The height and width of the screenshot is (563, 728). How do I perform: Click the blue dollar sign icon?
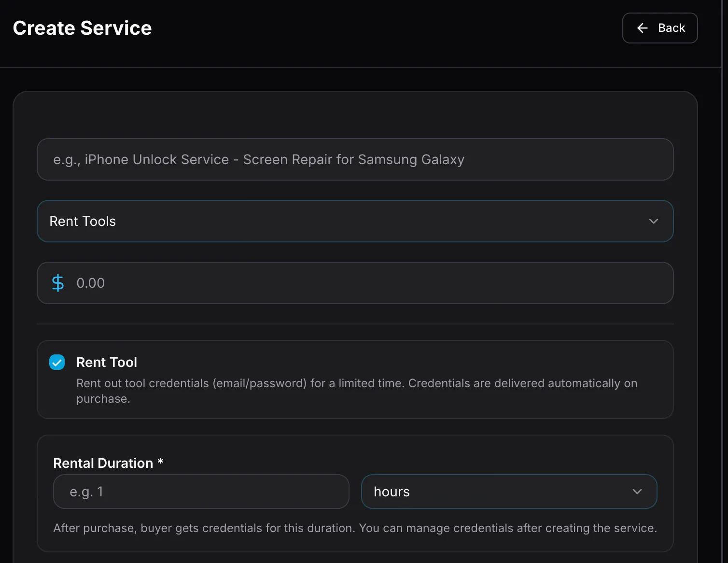(x=58, y=283)
